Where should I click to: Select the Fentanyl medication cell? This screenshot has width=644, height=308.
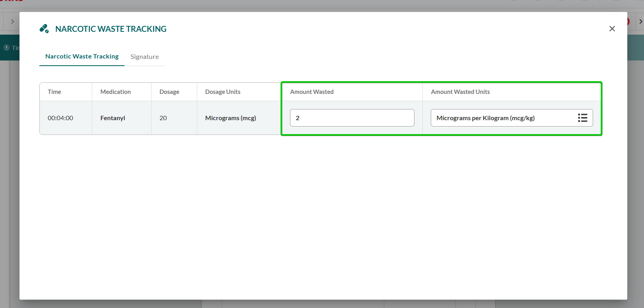(x=113, y=118)
